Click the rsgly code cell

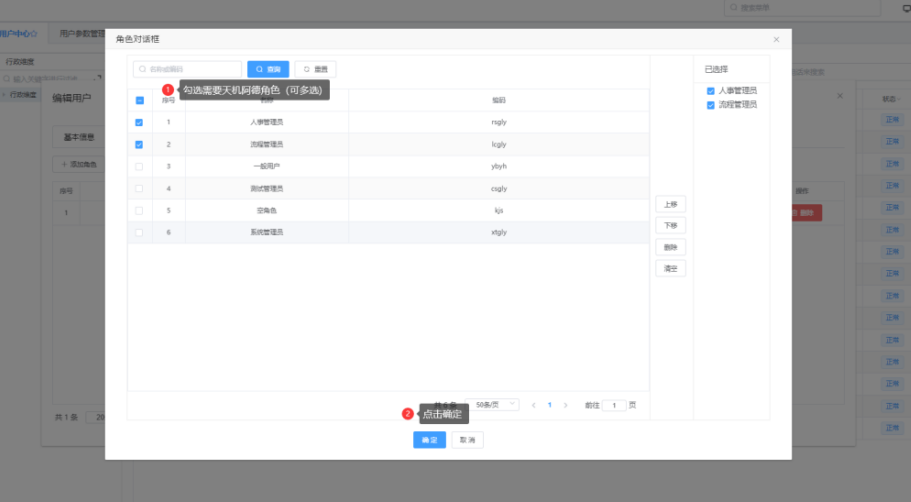[498, 122]
